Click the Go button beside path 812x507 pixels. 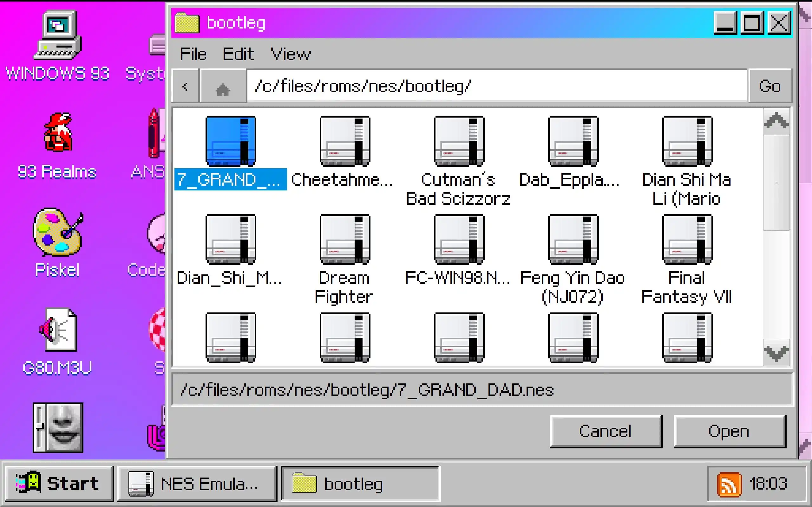click(770, 87)
